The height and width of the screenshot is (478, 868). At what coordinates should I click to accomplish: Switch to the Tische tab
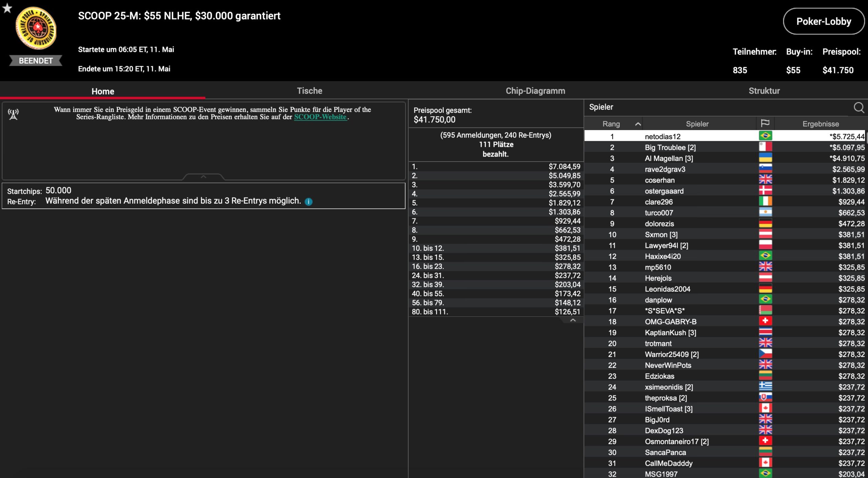(309, 91)
